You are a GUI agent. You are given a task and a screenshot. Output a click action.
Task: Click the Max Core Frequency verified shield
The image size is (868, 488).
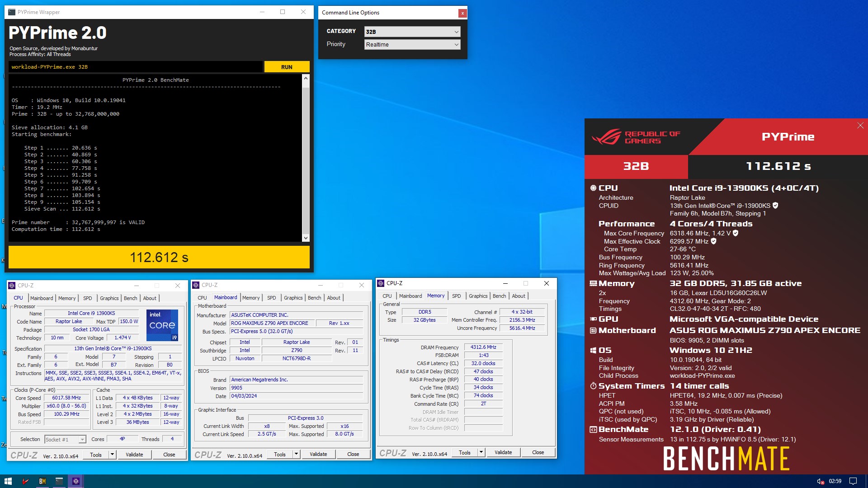pyautogui.click(x=736, y=233)
